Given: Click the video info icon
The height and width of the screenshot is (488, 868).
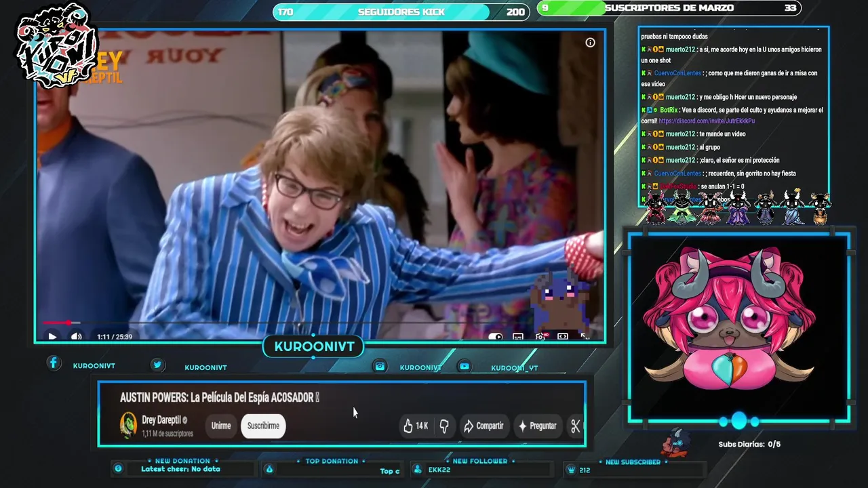Looking at the screenshot, I should click(590, 43).
